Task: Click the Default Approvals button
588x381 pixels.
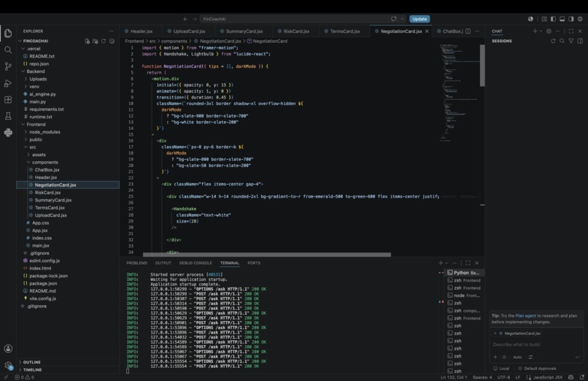Action: pos(537,369)
